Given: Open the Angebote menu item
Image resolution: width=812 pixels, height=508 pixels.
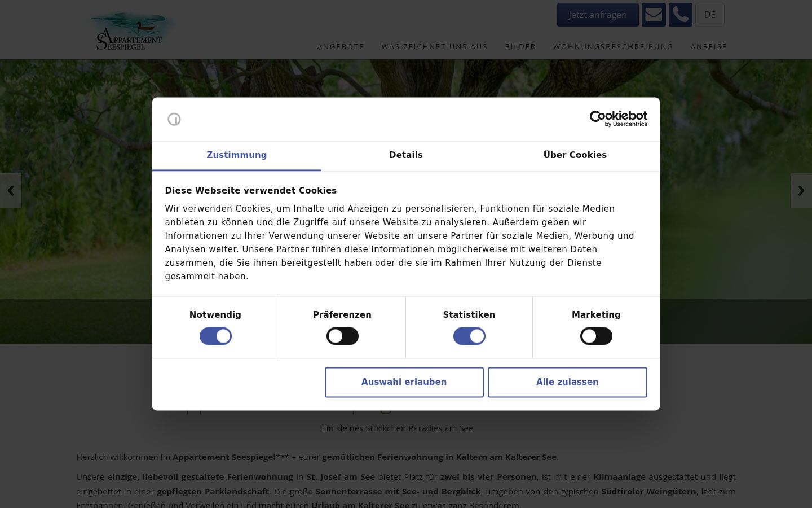Looking at the screenshot, I should (341, 46).
